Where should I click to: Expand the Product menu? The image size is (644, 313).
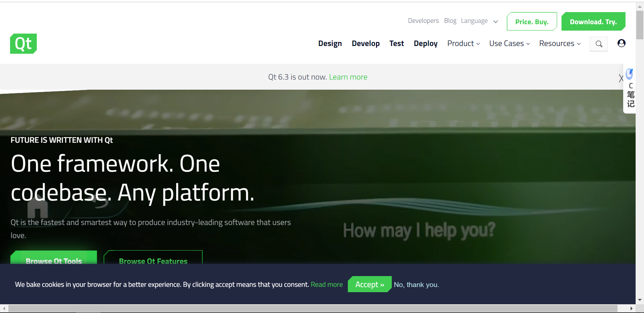[464, 44]
